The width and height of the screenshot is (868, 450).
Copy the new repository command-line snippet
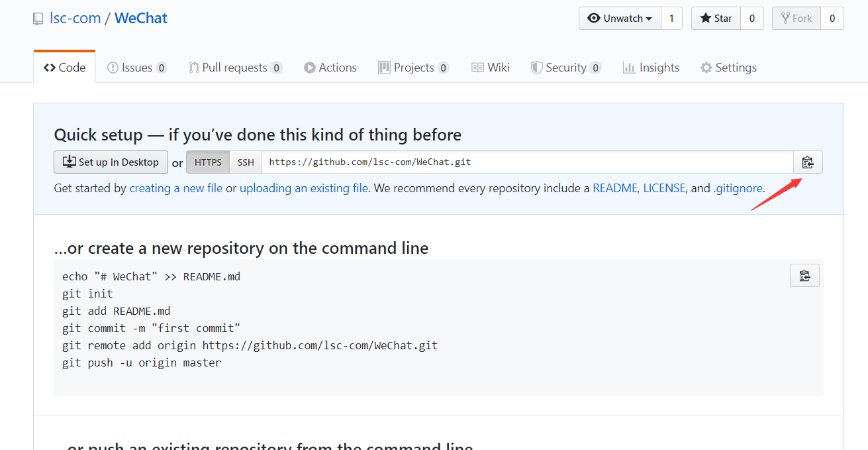[804, 276]
